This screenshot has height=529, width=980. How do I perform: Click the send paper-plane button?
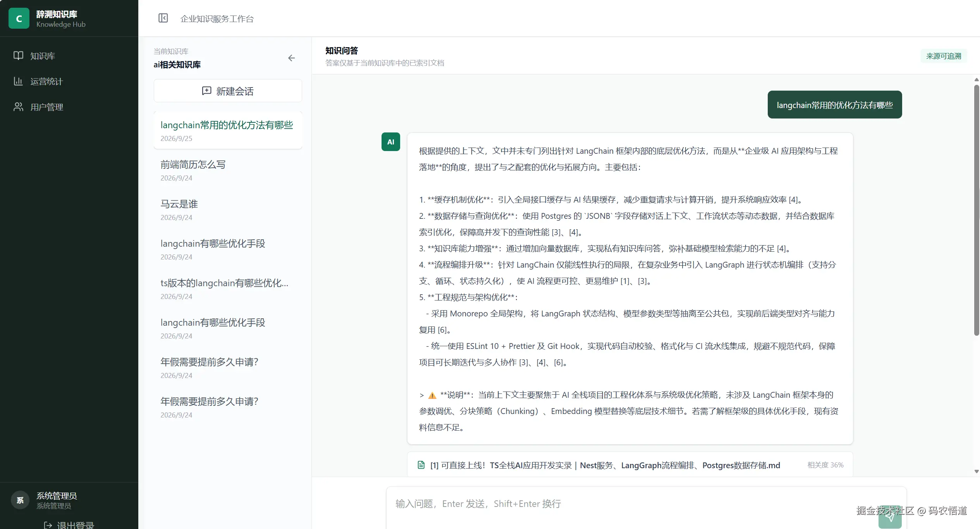point(890,517)
